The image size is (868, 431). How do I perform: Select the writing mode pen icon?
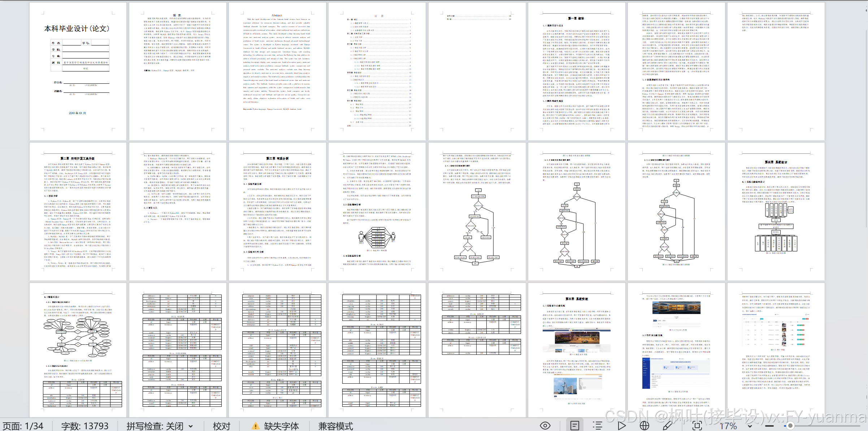click(x=668, y=426)
